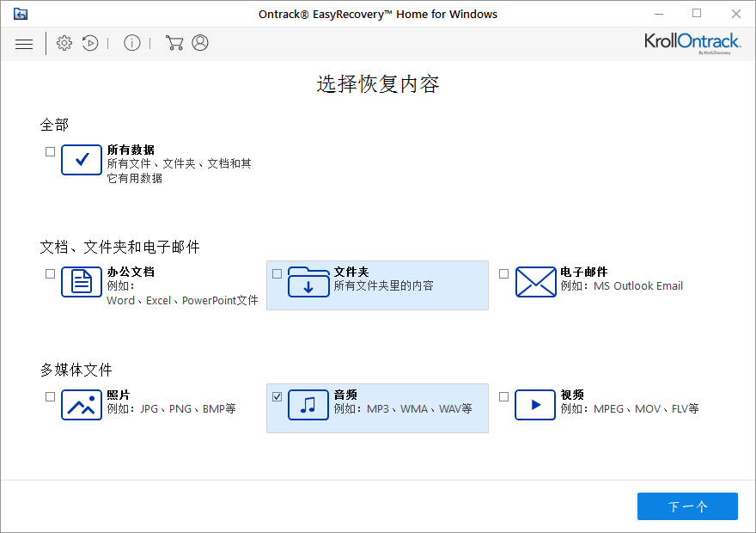Viewport: 756px width, 533px height.
Task: Check the 办公文档 checkbox
Action: coord(50,273)
